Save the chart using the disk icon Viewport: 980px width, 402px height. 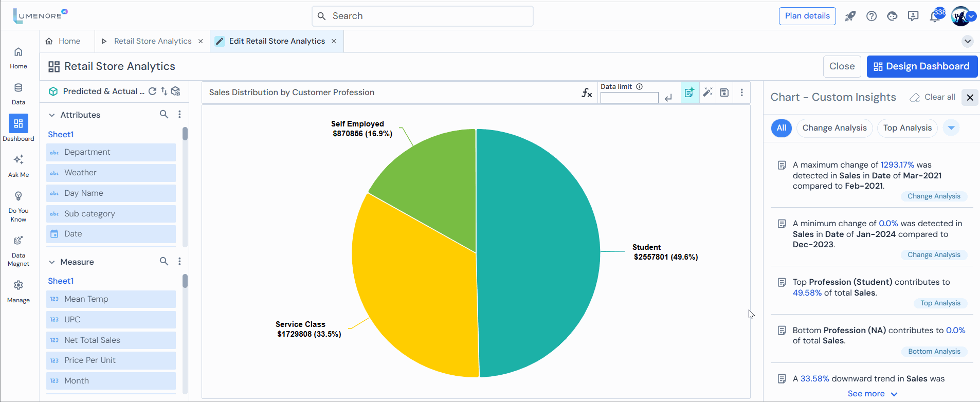coord(724,93)
